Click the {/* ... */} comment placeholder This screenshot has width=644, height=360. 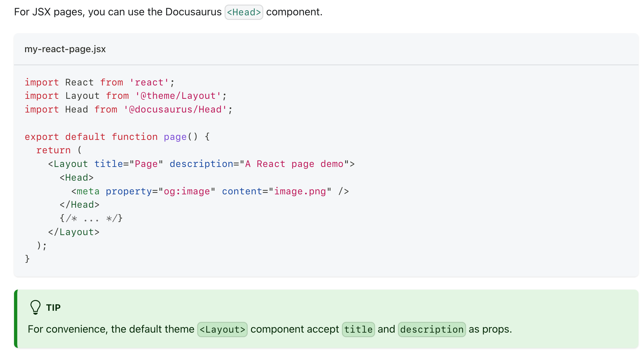point(91,218)
